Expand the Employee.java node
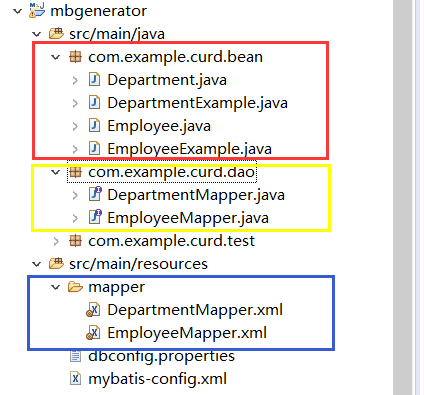The width and height of the screenshot is (424, 395). [x=75, y=126]
